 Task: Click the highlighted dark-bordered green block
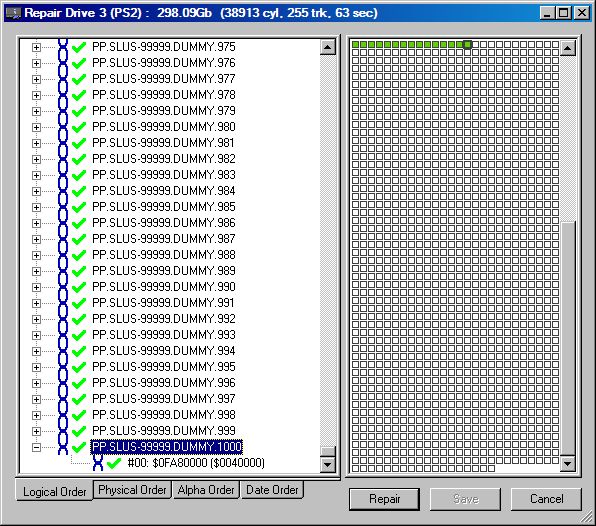(x=468, y=44)
